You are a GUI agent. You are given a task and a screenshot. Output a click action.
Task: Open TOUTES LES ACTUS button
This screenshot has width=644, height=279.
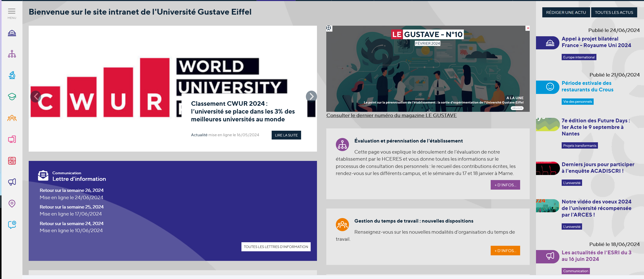click(614, 12)
